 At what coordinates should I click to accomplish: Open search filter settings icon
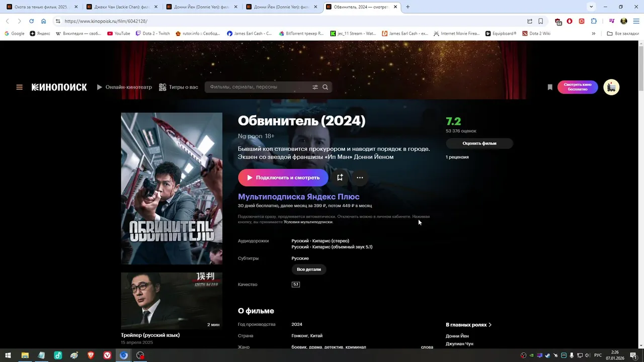click(x=315, y=87)
